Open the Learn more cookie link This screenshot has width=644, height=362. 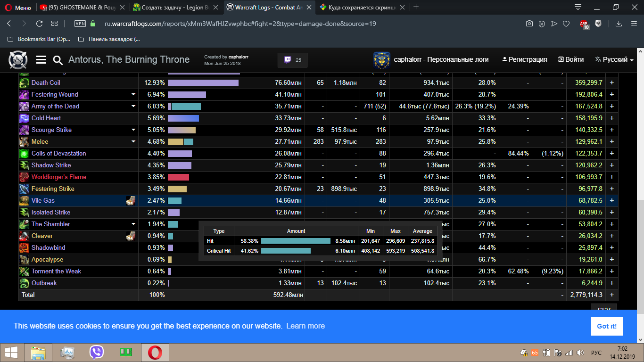tap(305, 326)
